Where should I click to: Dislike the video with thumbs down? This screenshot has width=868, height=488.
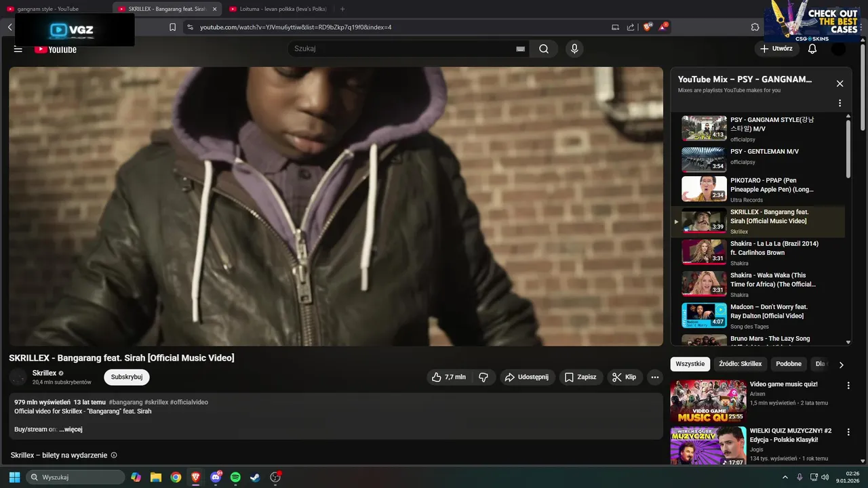pos(484,377)
